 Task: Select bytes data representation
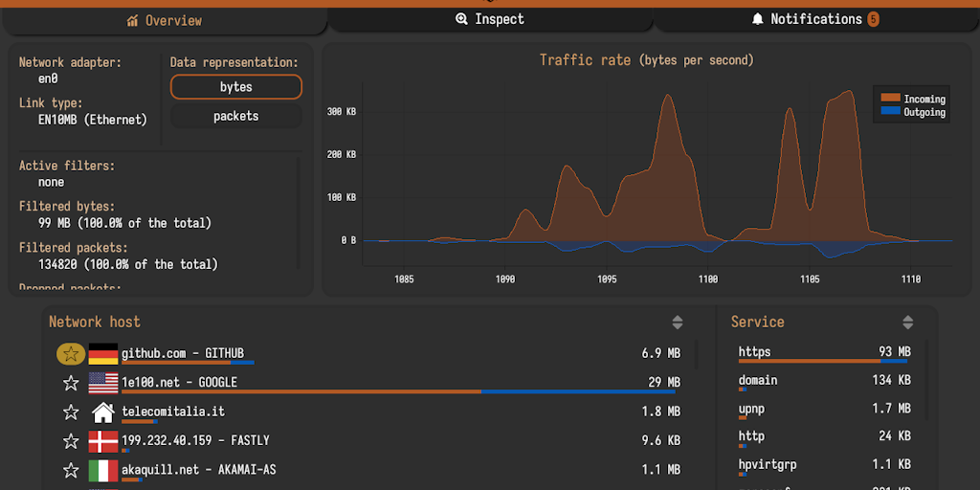click(x=235, y=87)
